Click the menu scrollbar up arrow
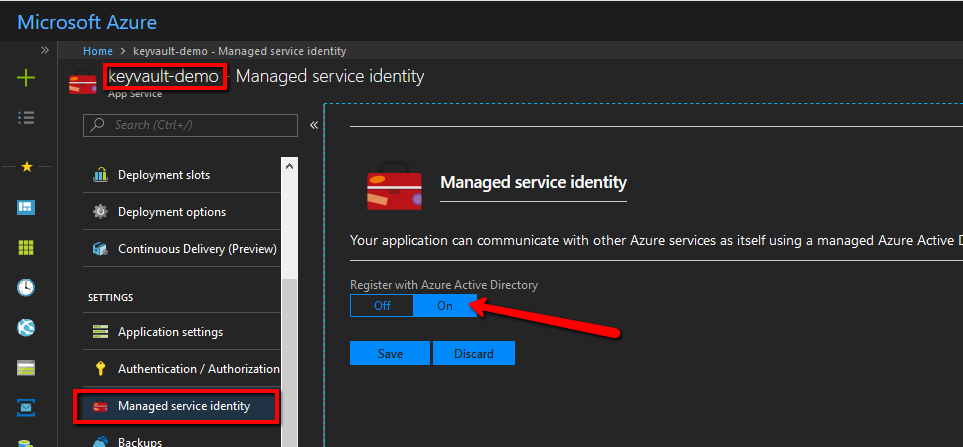 (x=289, y=166)
